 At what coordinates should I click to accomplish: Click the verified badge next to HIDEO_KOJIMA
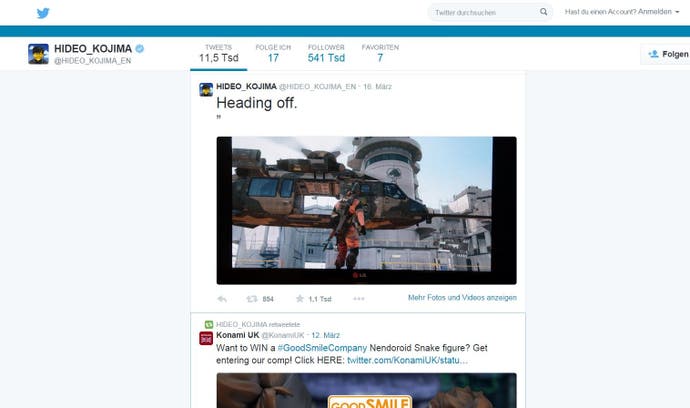tap(139, 48)
